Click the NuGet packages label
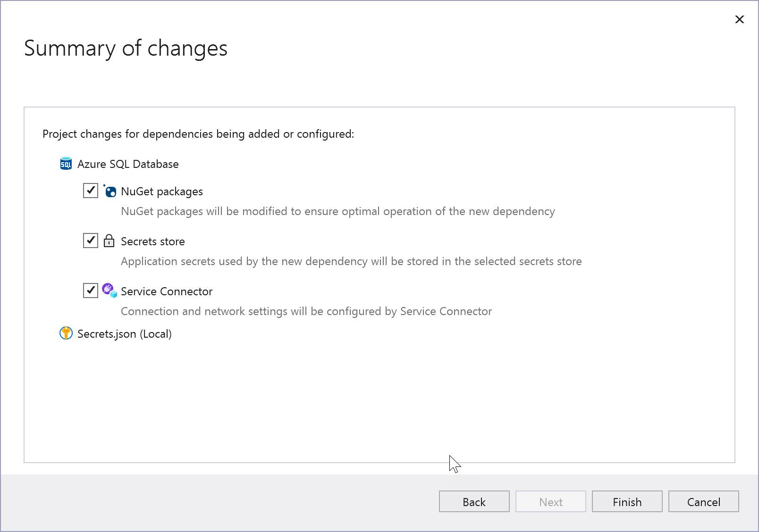 pos(161,191)
